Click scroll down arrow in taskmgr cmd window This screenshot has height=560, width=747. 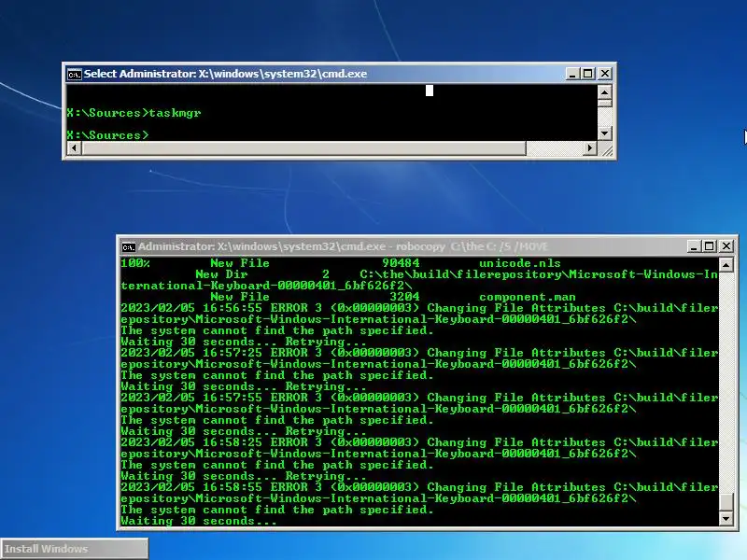604,133
